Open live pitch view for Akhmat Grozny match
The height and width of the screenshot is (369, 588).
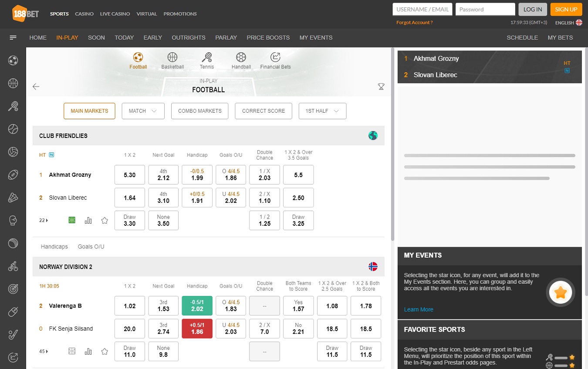72,220
